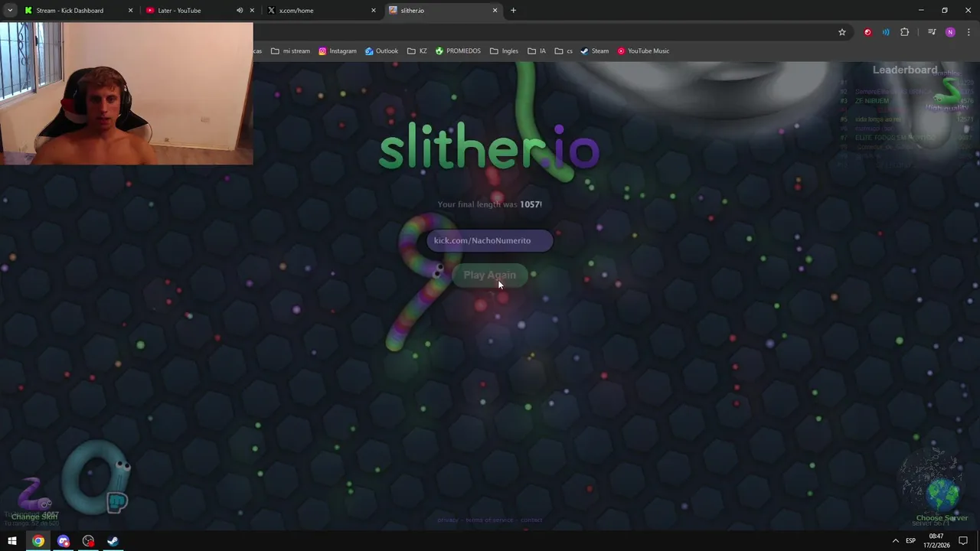Click the teal snake logo at the lower left
The height and width of the screenshot is (551, 980).
tap(96, 478)
